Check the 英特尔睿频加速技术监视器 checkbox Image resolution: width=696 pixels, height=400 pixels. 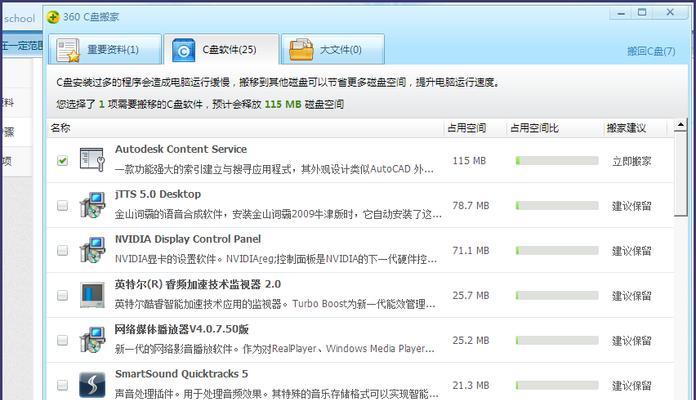[63, 295]
